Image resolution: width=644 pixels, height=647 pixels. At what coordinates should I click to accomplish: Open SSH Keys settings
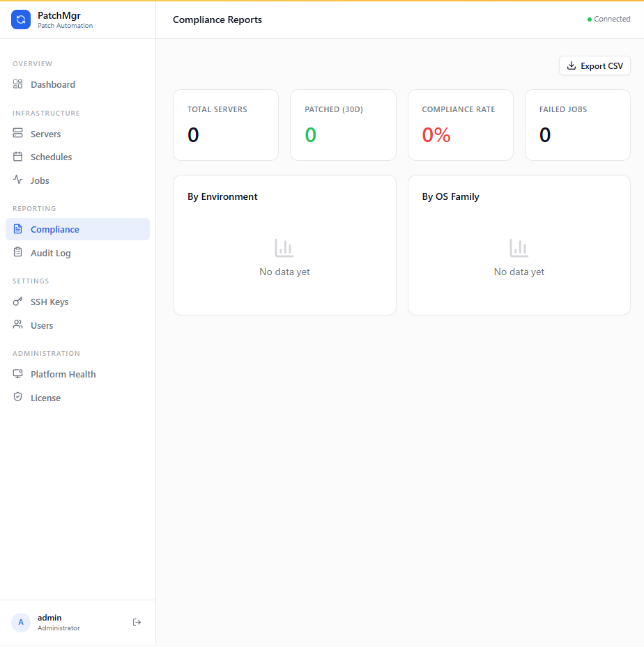coord(77,302)
